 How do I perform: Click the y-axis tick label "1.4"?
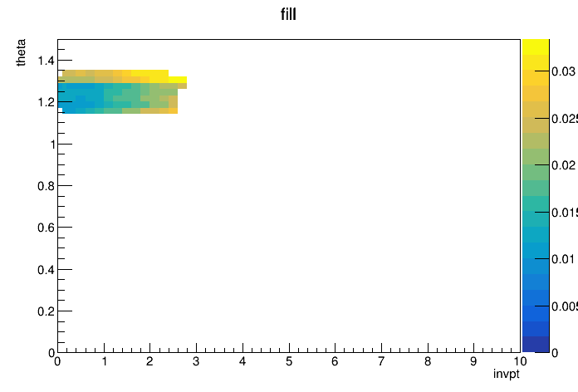(x=44, y=61)
